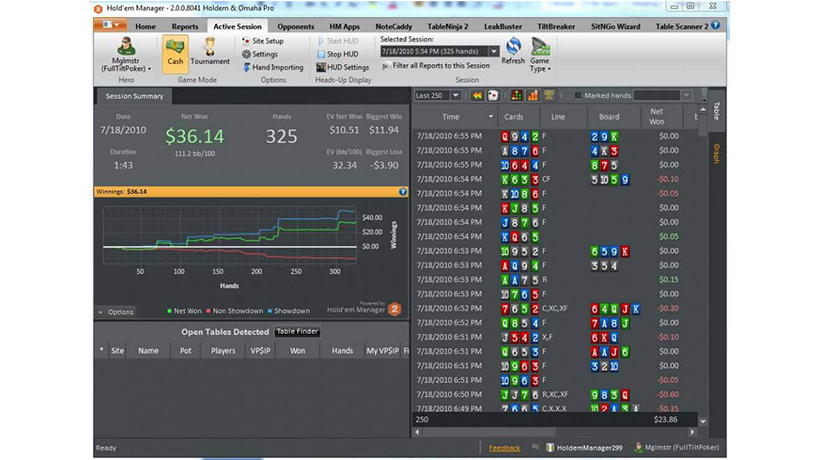Screen dimensions: 820x460
Task: Select Tournament game mode
Action: [x=210, y=51]
